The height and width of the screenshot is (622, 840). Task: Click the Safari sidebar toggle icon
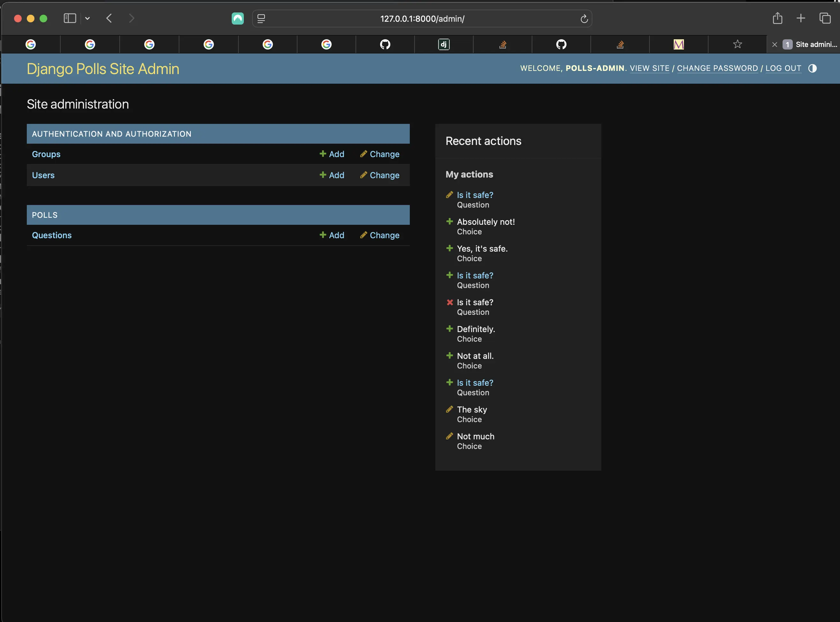pos(70,18)
